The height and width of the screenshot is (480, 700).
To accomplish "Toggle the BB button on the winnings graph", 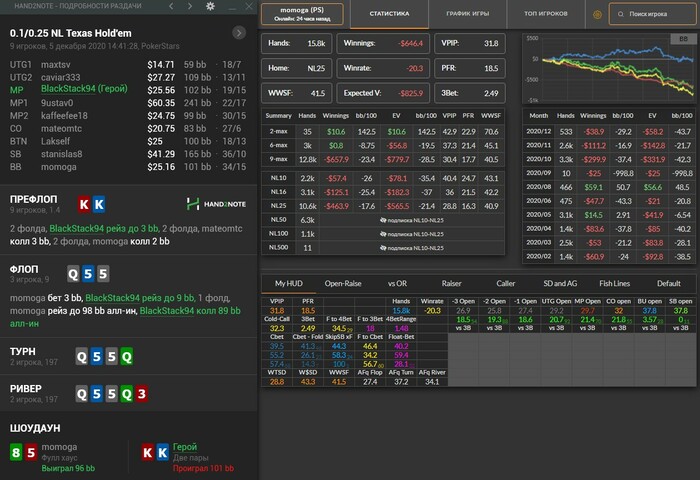I will (x=683, y=39).
